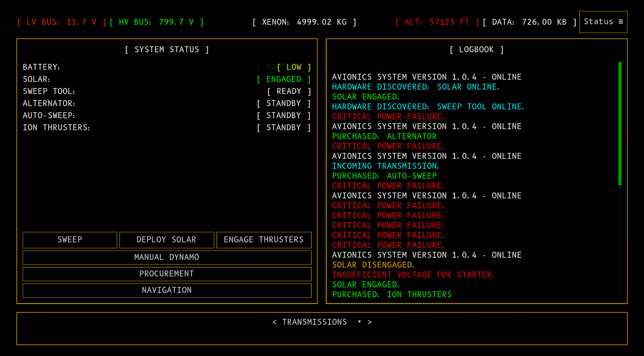Expand the TRANSMISSIONS dropdown arrow
The height and width of the screenshot is (356, 644).
(359, 322)
